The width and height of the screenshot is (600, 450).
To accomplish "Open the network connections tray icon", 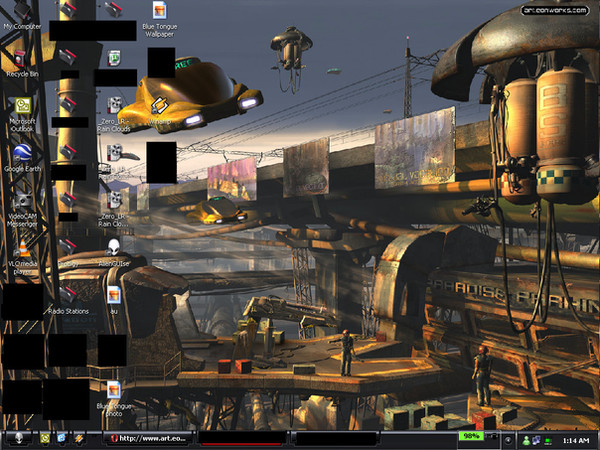I will point(536,440).
